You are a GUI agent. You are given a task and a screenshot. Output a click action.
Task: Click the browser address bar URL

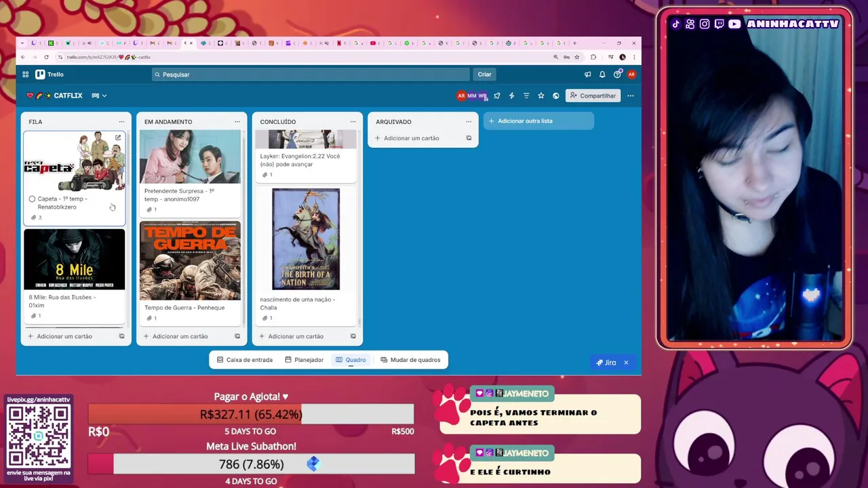(x=108, y=57)
